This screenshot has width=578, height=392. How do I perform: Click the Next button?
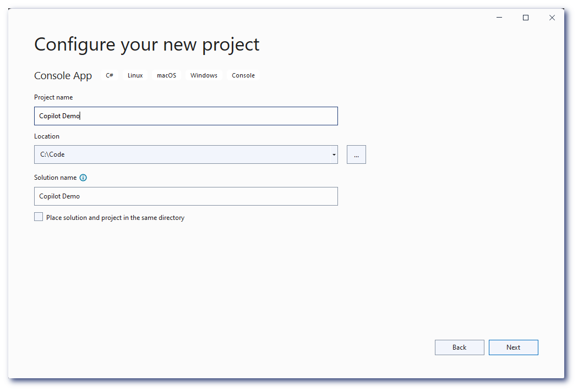[513, 347]
